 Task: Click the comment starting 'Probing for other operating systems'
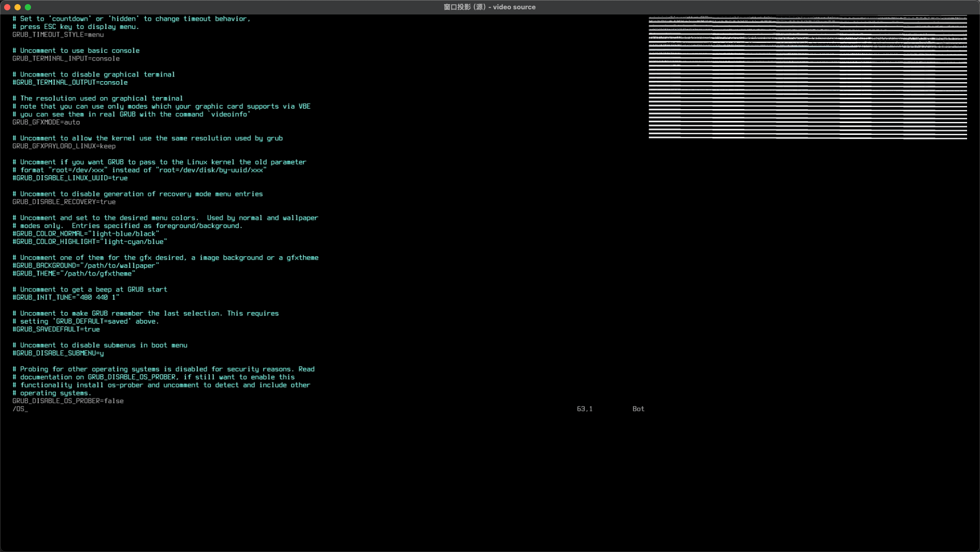pos(163,369)
